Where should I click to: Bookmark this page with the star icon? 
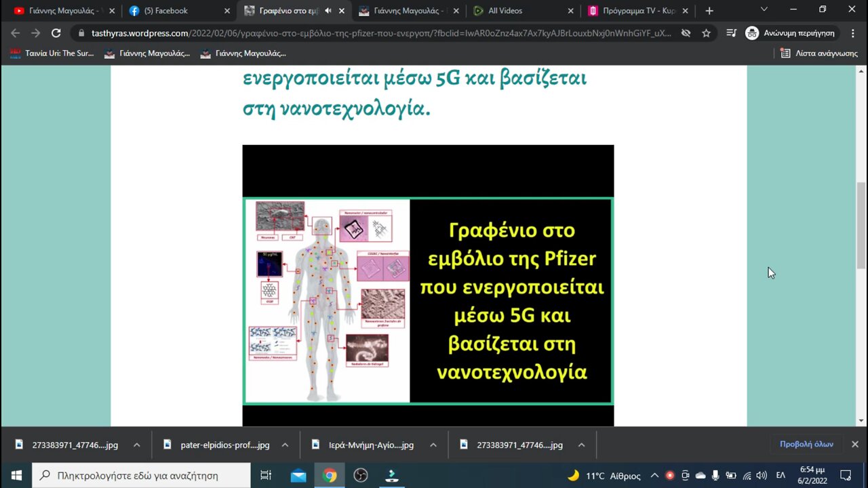(706, 33)
